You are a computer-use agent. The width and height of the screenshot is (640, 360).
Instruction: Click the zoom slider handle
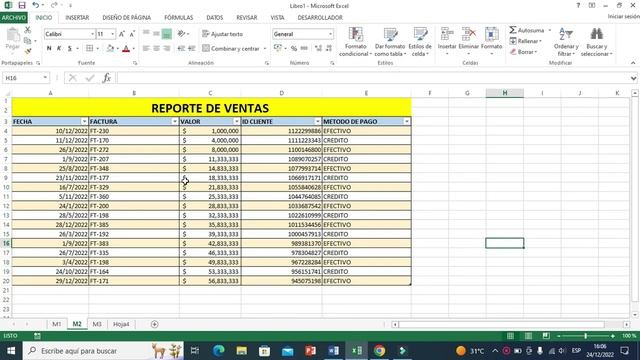click(586, 336)
